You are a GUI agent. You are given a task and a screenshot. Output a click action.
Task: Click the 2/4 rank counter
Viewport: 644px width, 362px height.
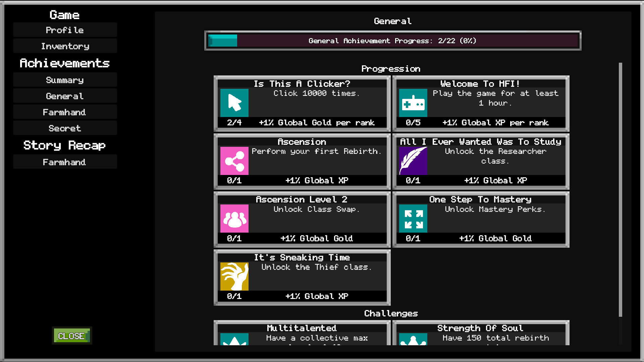(234, 122)
